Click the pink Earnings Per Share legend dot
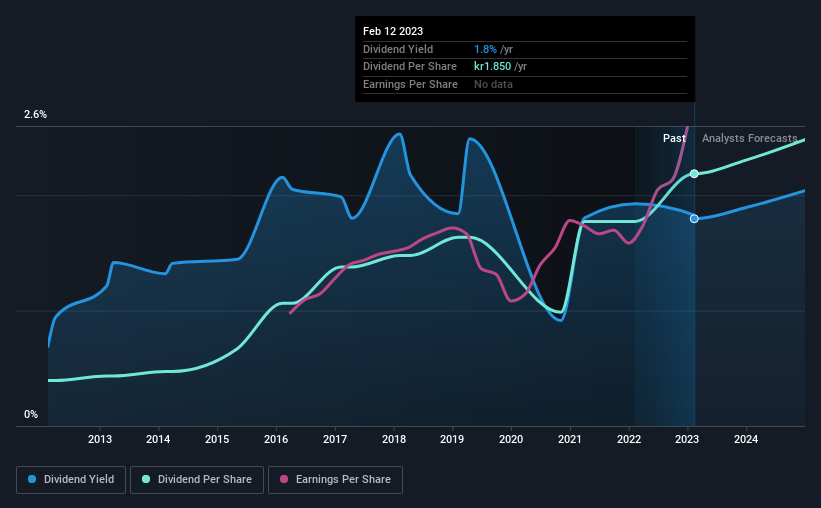 pyautogui.click(x=284, y=479)
